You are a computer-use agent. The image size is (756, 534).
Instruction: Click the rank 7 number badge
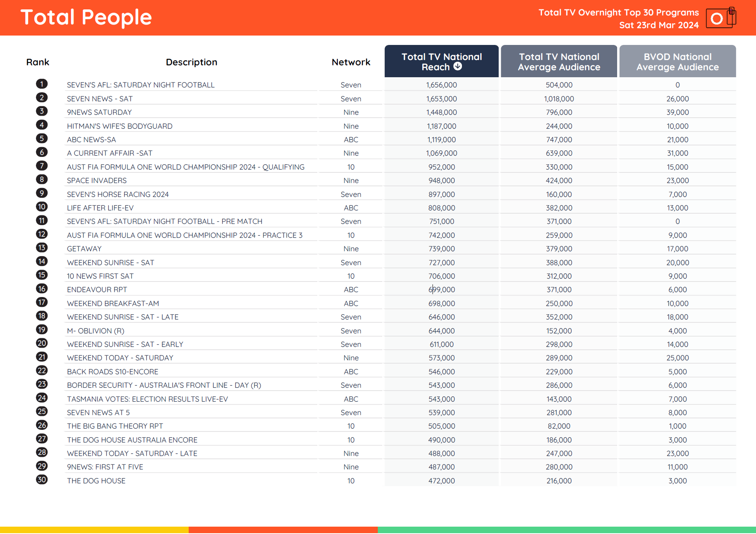[x=42, y=166]
